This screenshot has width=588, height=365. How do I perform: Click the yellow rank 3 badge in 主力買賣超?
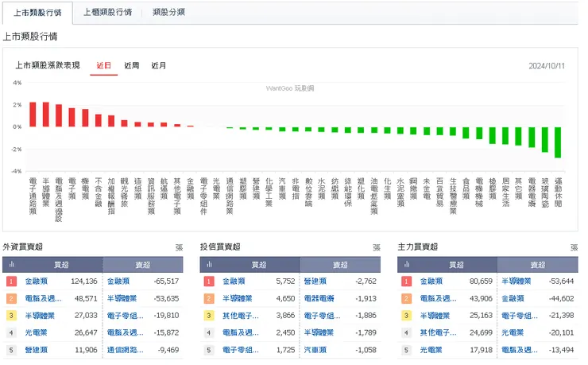point(407,316)
